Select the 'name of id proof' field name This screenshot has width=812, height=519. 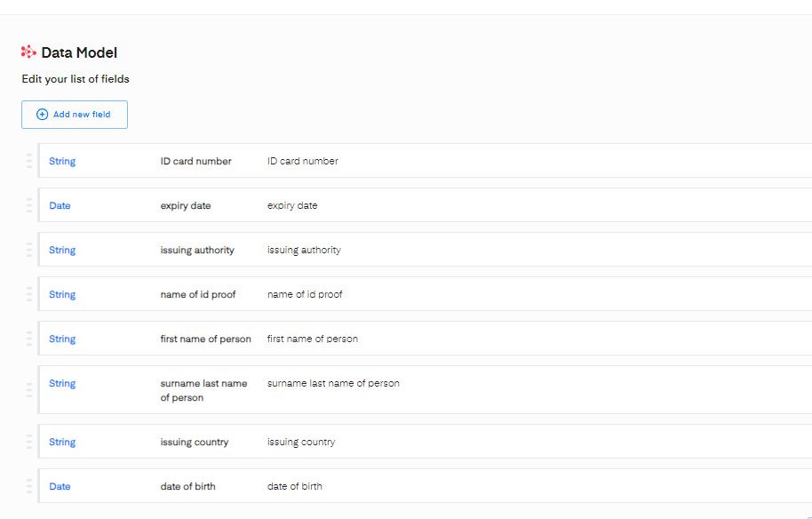(198, 294)
